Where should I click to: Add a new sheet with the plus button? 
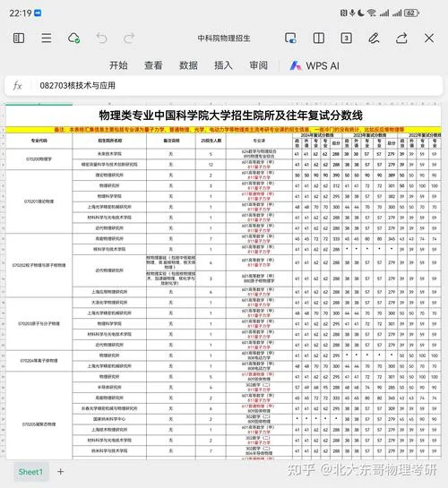click(60, 472)
